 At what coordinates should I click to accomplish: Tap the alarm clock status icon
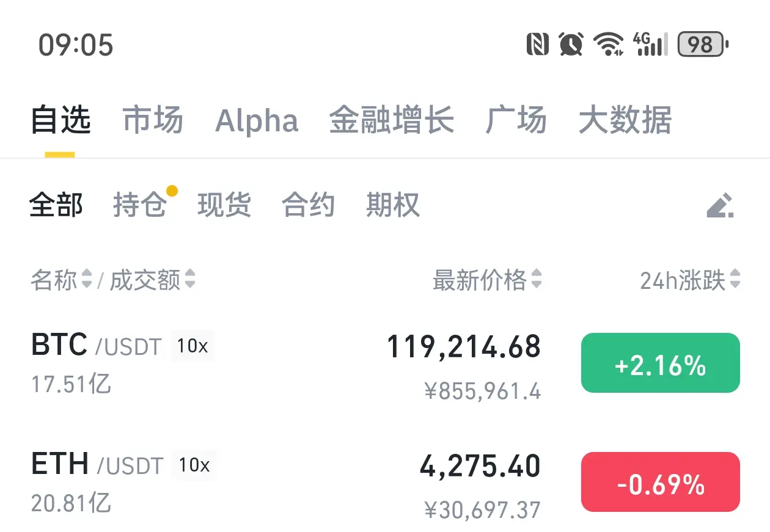[571, 45]
